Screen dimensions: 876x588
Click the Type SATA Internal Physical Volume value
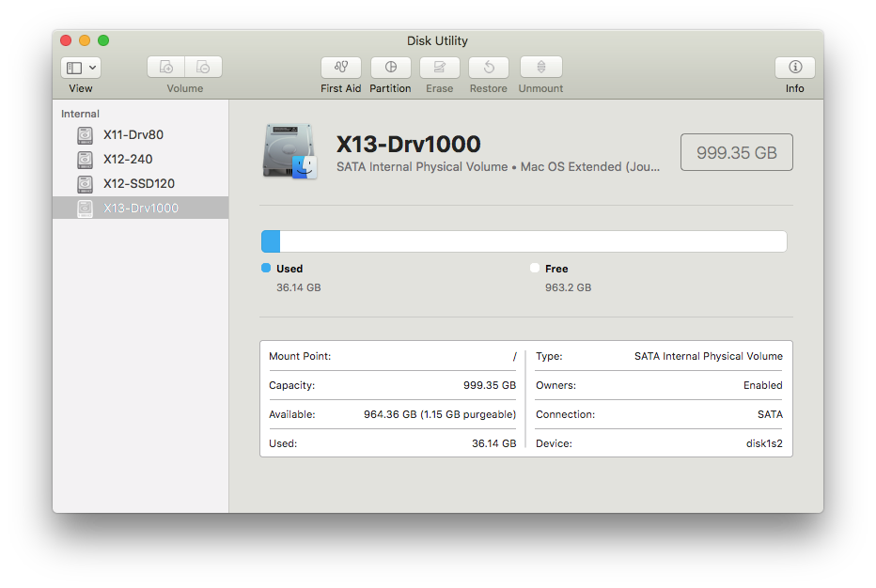(x=709, y=356)
